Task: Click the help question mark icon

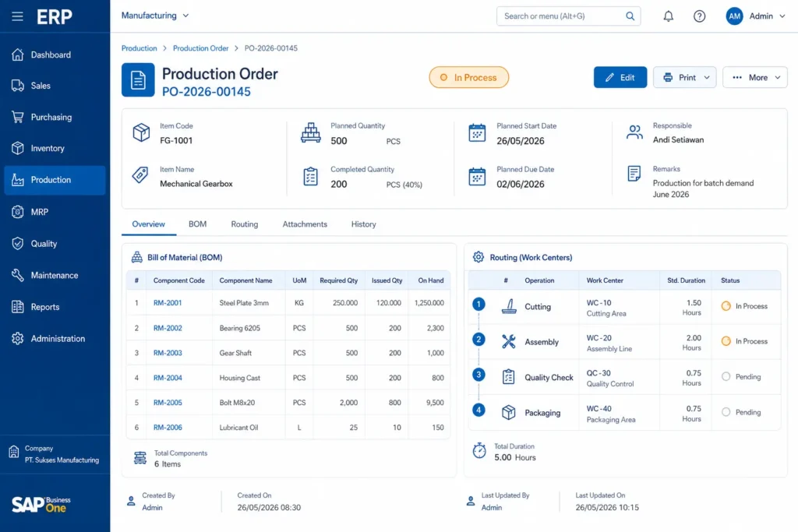Action: 699,16
